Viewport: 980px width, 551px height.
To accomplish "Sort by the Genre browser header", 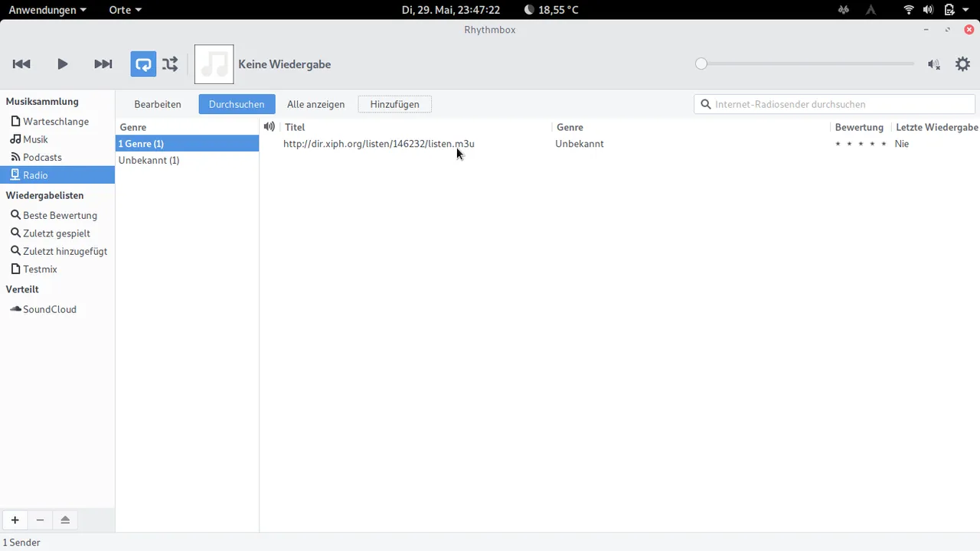I will [x=187, y=127].
